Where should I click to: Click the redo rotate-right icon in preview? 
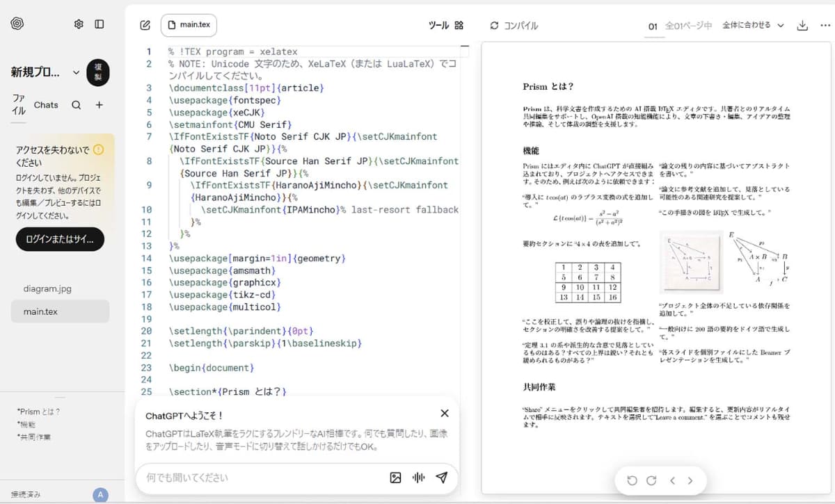point(651,480)
